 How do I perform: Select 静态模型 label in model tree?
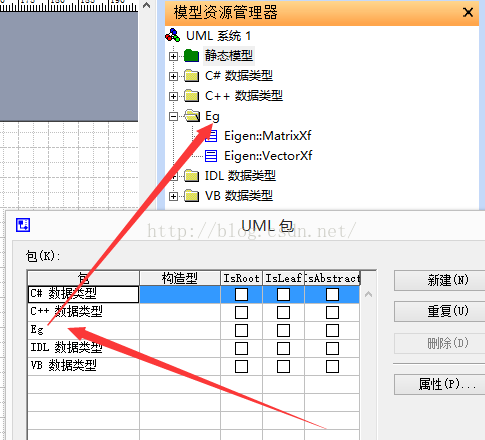click(229, 55)
